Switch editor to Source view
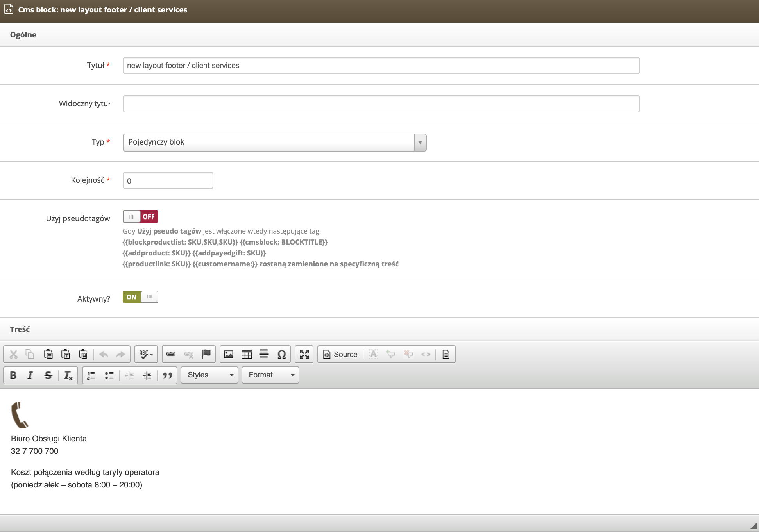This screenshot has height=532, width=759. [x=340, y=354]
